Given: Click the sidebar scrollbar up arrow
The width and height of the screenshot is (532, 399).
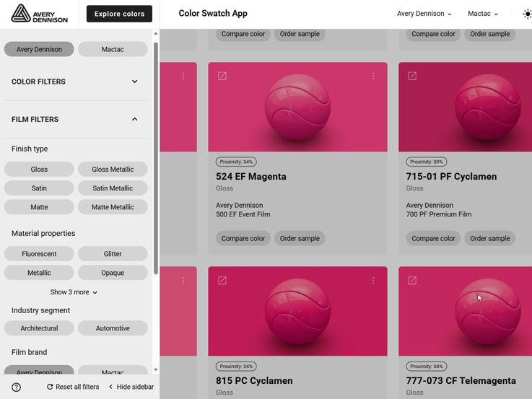Looking at the screenshot, I should pos(156,33).
